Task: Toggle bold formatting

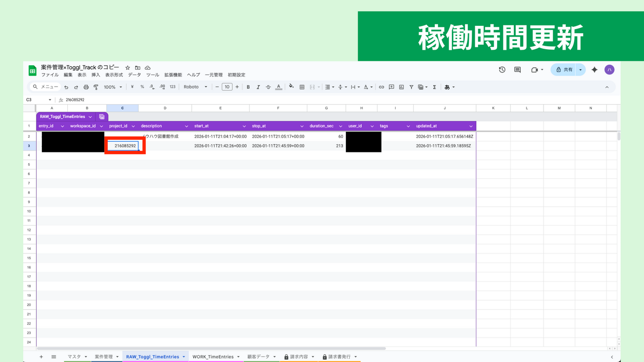Action: (x=248, y=87)
